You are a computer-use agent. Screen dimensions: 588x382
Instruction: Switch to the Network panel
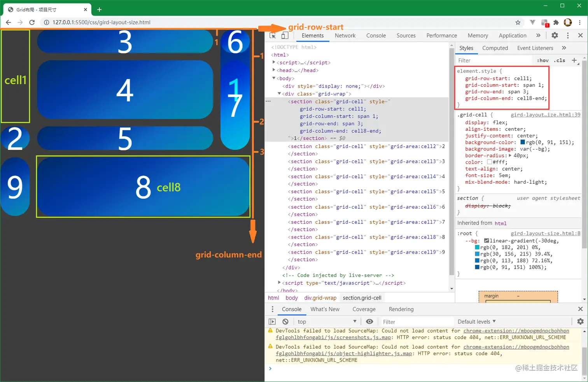pyautogui.click(x=345, y=35)
